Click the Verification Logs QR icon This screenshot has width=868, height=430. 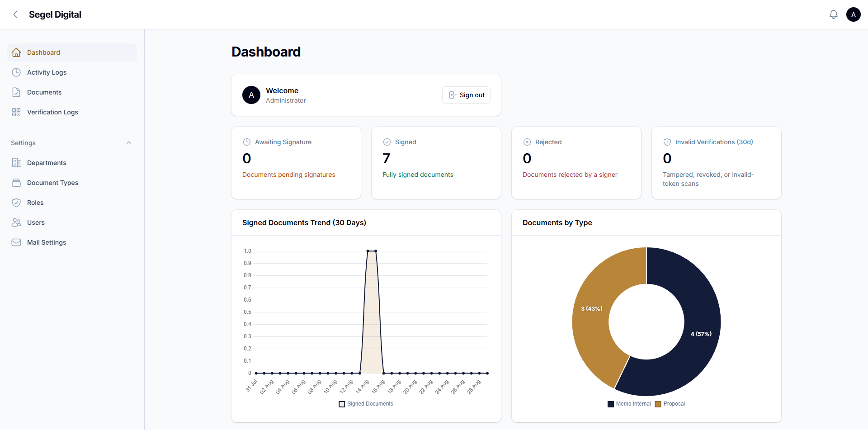[x=16, y=112]
